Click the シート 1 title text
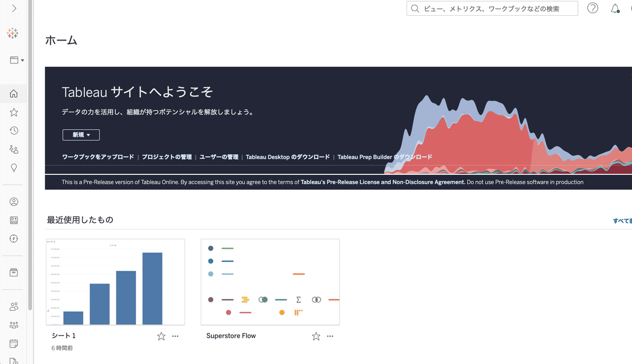The width and height of the screenshot is (632, 364). tap(64, 336)
